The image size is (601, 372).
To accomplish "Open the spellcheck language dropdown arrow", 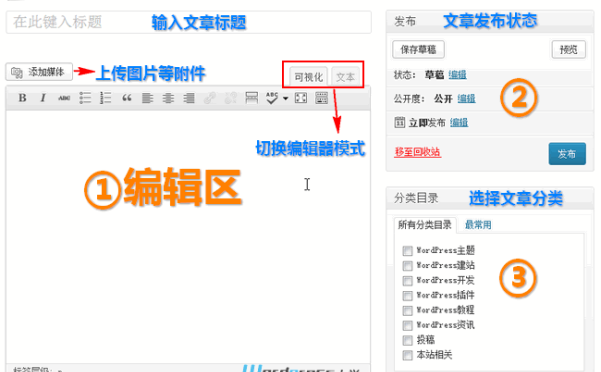I will click(x=286, y=98).
